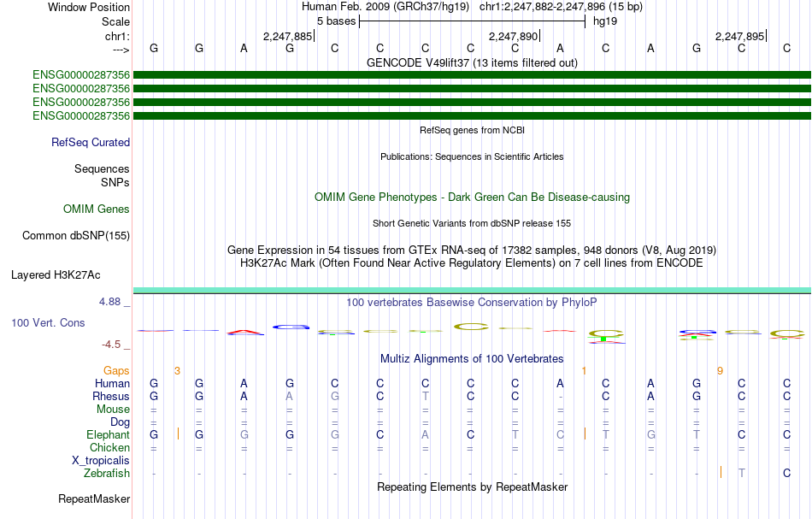The image size is (812, 519).
Task: Open 100 vertebrates Basewise Conservation by PhyloP title
Action: point(472,303)
